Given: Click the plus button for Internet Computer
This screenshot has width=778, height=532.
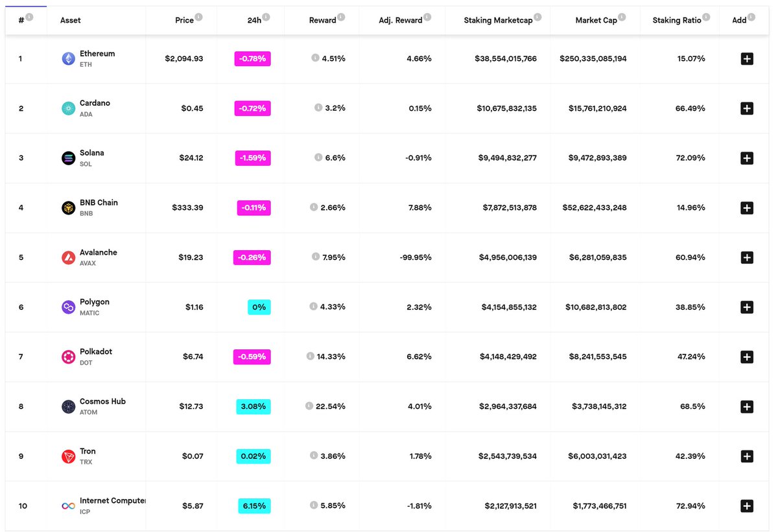Looking at the screenshot, I should [747, 505].
